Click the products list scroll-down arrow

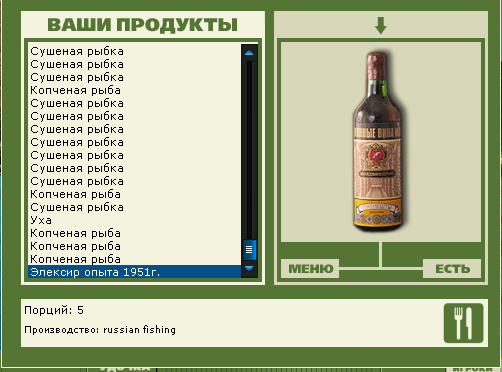(x=249, y=268)
